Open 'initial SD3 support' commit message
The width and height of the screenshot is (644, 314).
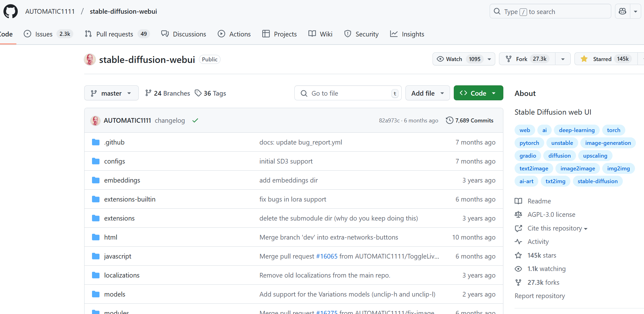tap(286, 161)
